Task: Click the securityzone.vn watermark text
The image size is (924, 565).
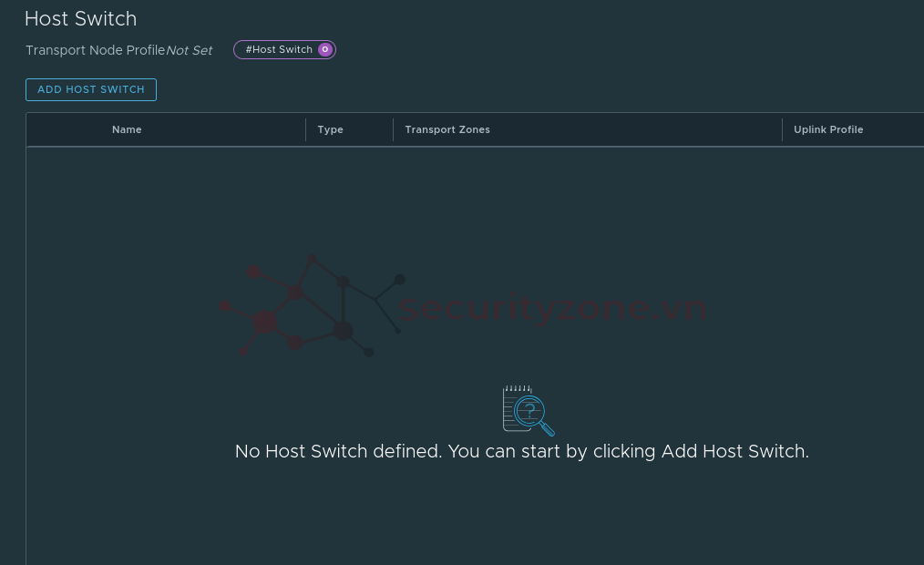Action: pos(552,308)
